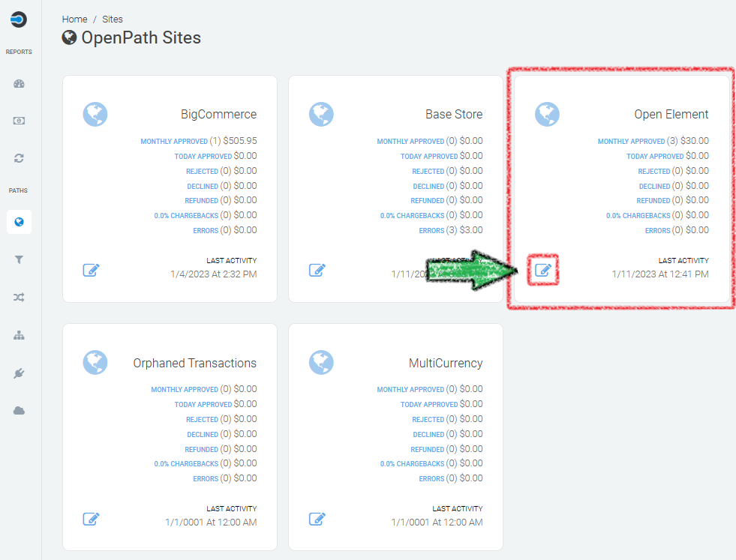This screenshot has height=560, width=736.
Task: Click the plug connectors icon in sidebar
Action: pos(20,373)
